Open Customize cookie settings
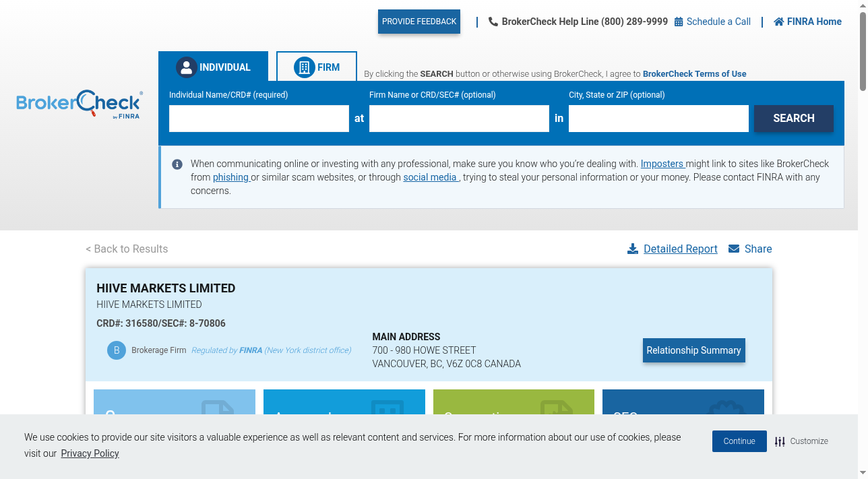 (802, 441)
